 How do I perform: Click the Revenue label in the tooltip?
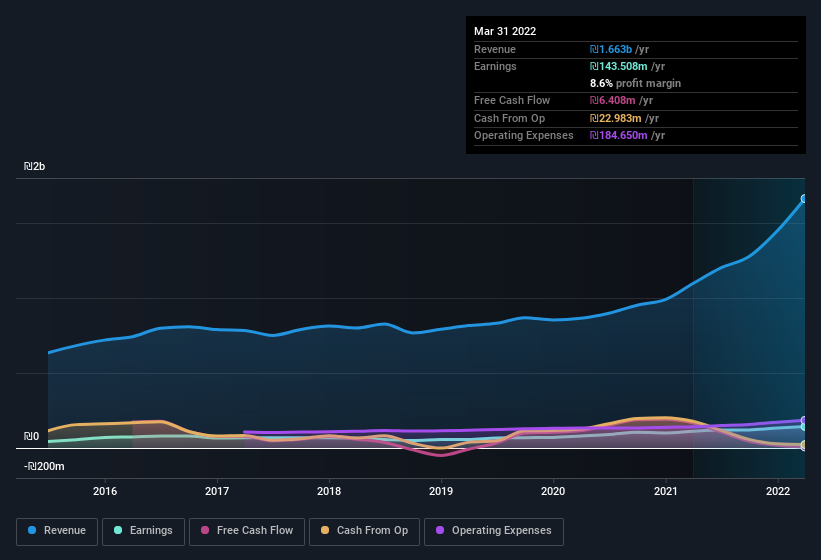495,49
